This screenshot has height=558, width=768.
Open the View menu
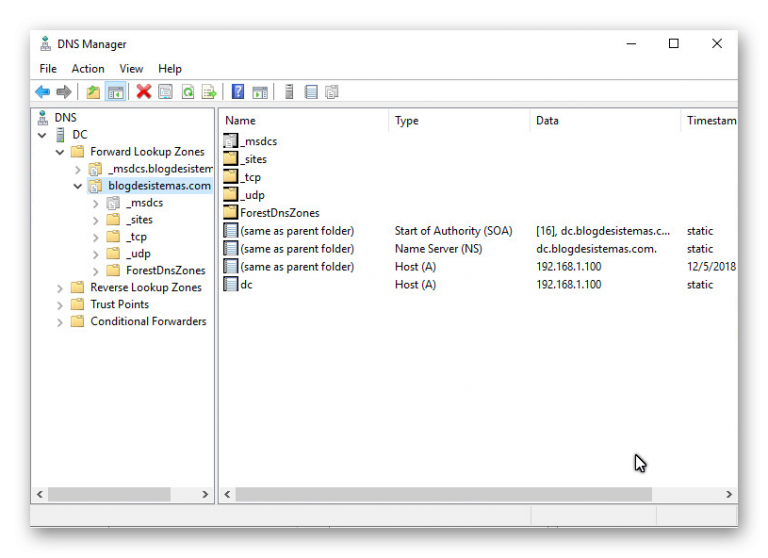coord(131,69)
